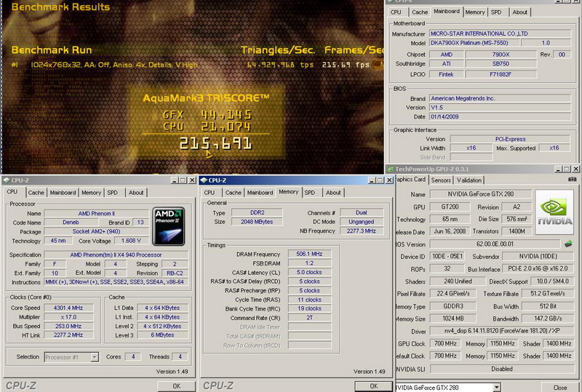
Task: Click the Level 2 cache value 4 x 512 KBytes
Action: [162, 326]
